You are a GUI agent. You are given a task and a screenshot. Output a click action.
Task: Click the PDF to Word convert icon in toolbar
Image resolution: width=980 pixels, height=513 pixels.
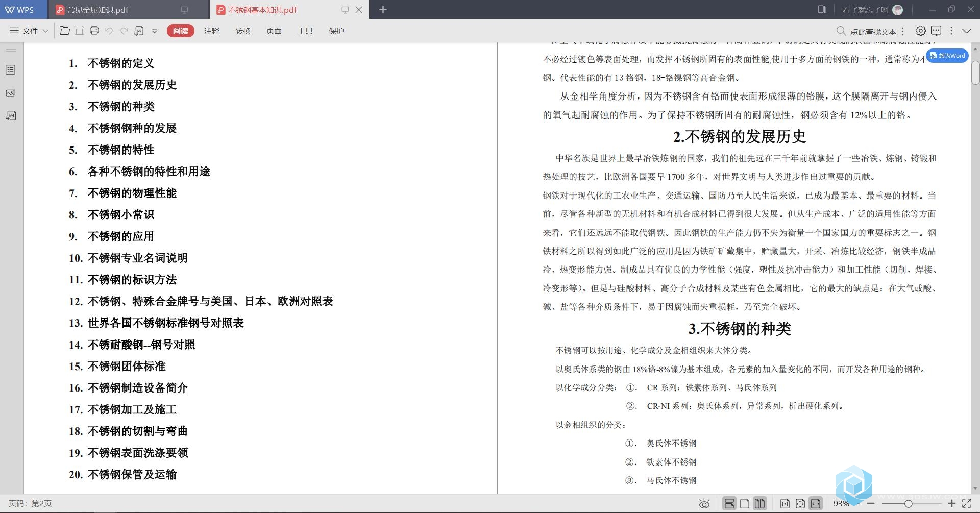coord(139,31)
